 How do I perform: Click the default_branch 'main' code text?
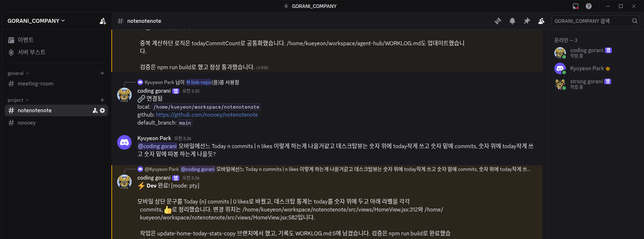point(185,123)
